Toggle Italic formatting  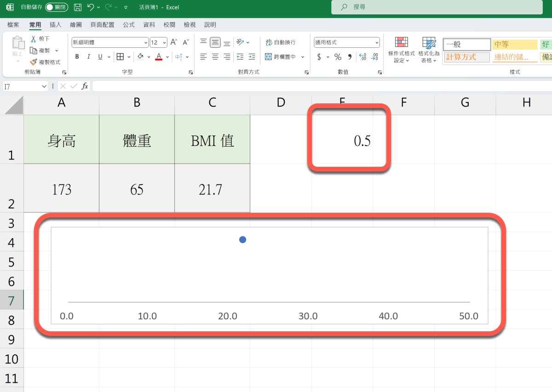click(x=89, y=57)
